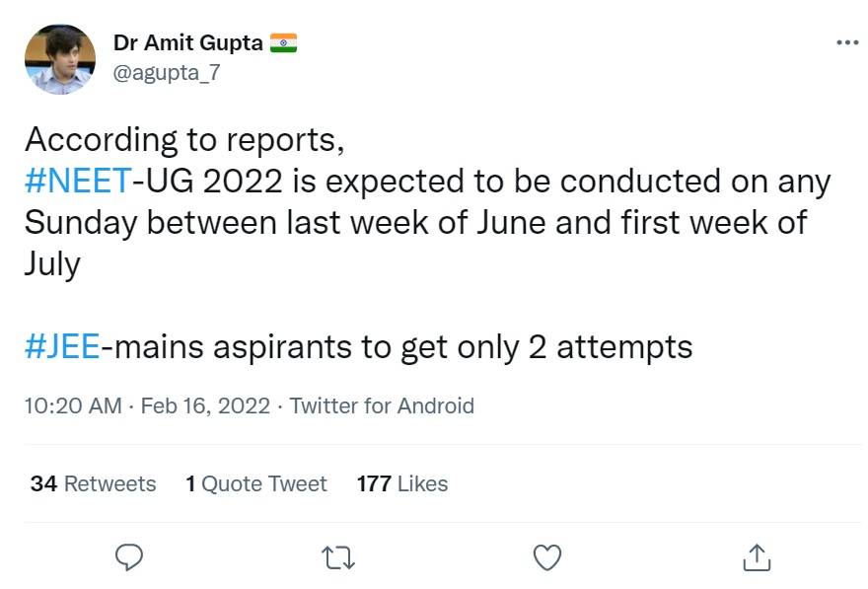The image size is (868, 589).
Task: Open Dr Amit Gupta's profile picture
Action: pyautogui.click(x=60, y=59)
